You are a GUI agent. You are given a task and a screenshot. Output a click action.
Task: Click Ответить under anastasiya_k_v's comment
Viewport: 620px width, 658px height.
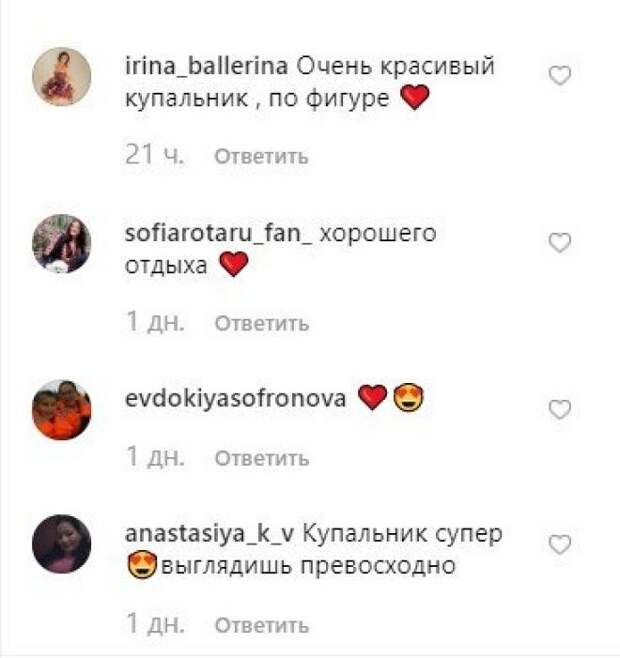262,625
